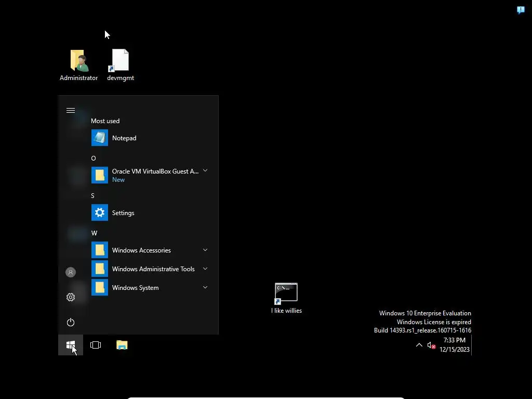Click the Settings gear tile icon
This screenshot has height=399, width=532.
[x=100, y=212]
